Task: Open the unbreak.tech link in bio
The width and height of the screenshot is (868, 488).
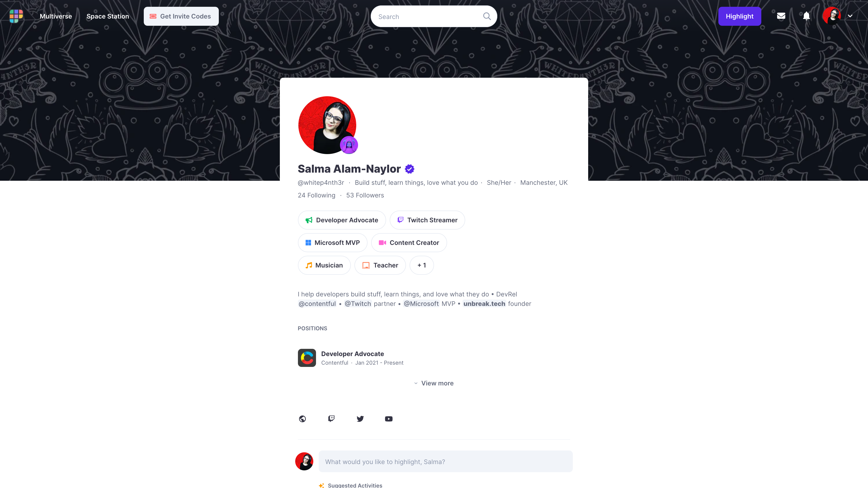Action: point(484,303)
